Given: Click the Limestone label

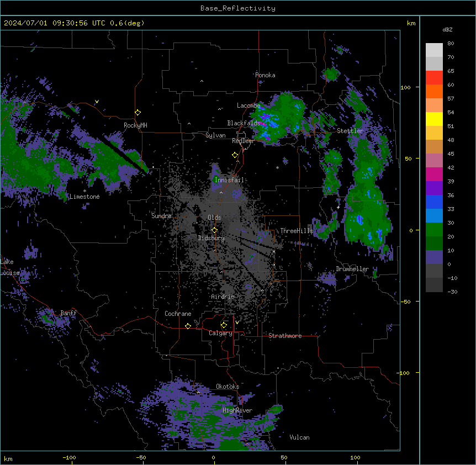Looking at the screenshot, I should (84, 197).
